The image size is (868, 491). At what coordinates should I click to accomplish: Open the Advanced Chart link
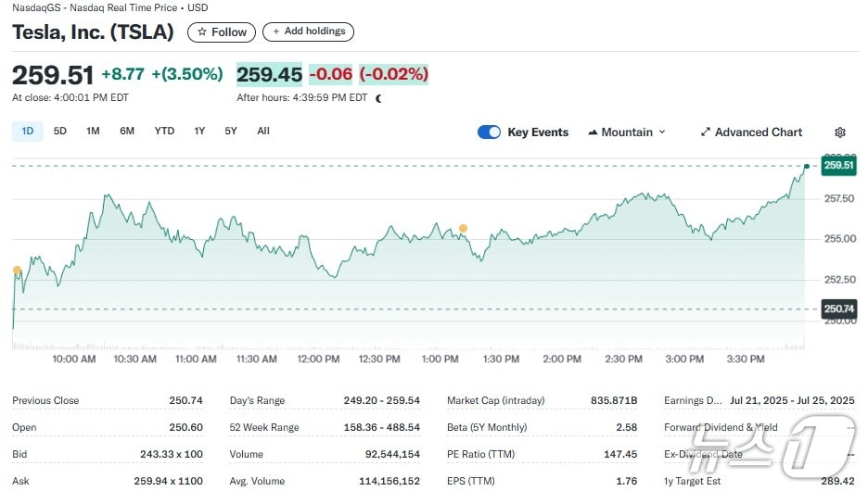tap(758, 132)
